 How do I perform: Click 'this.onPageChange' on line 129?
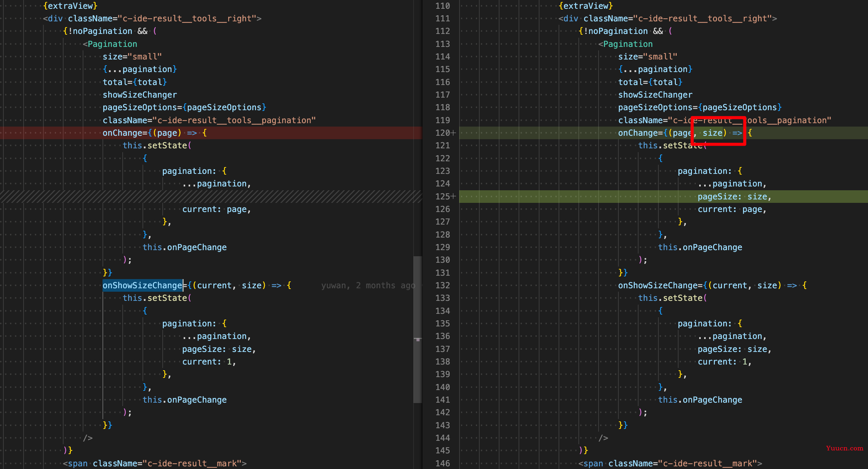click(700, 247)
